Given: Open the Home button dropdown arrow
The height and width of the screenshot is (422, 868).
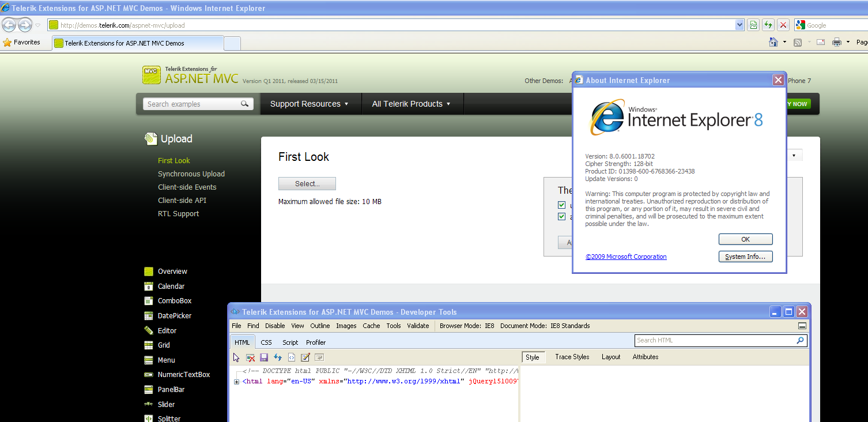Looking at the screenshot, I should coord(784,42).
